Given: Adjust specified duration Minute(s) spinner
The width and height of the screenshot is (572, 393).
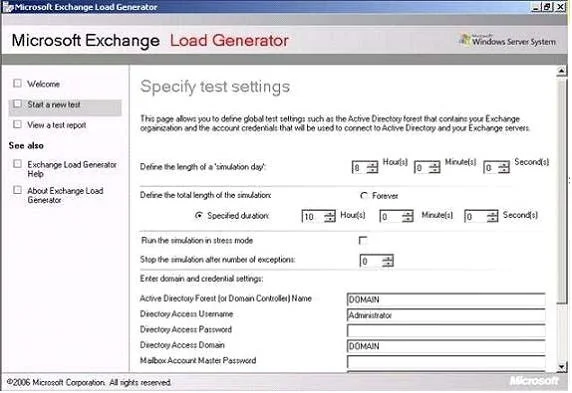Looking at the screenshot, I should click(x=407, y=217).
